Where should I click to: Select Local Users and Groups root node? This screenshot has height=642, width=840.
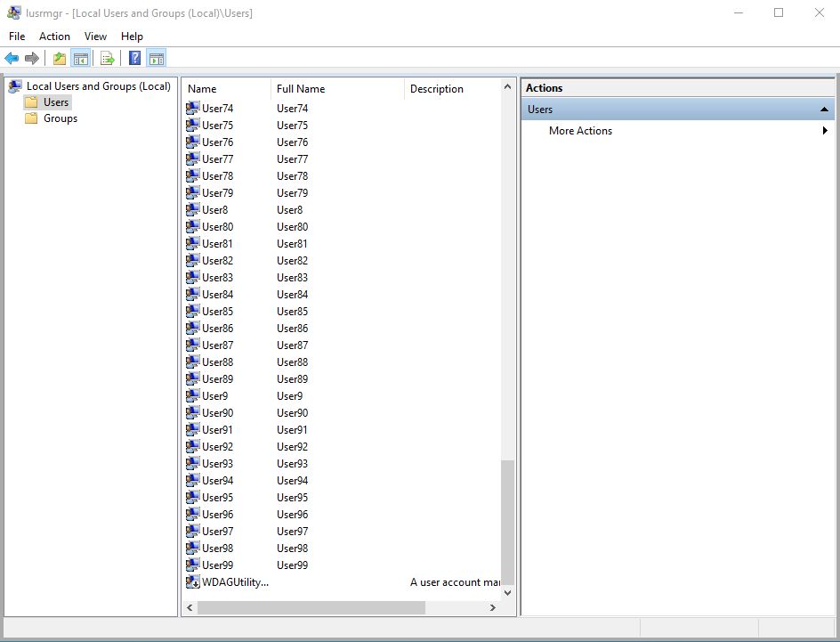[99, 86]
